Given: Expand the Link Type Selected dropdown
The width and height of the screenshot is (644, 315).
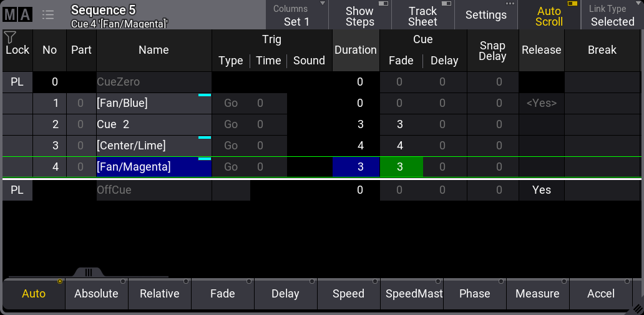Looking at the screenshot, I should click(x=612, y=16).
